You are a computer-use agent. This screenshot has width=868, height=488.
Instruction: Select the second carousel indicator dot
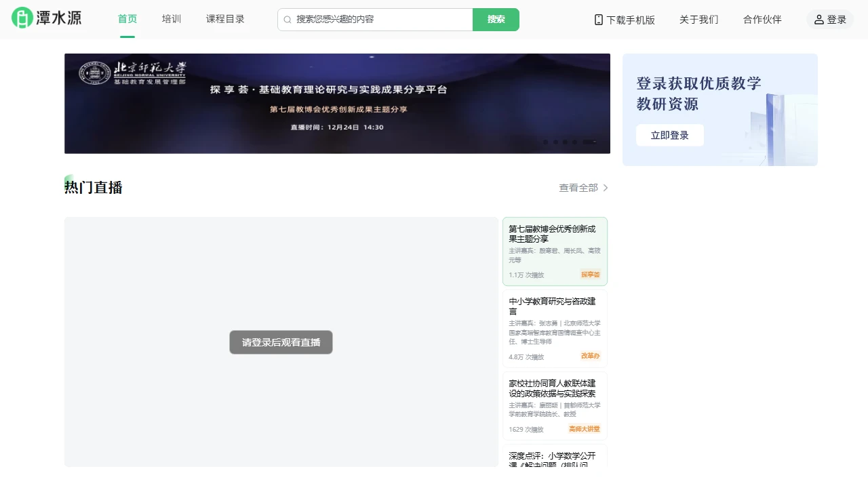(x=555, y=142)
